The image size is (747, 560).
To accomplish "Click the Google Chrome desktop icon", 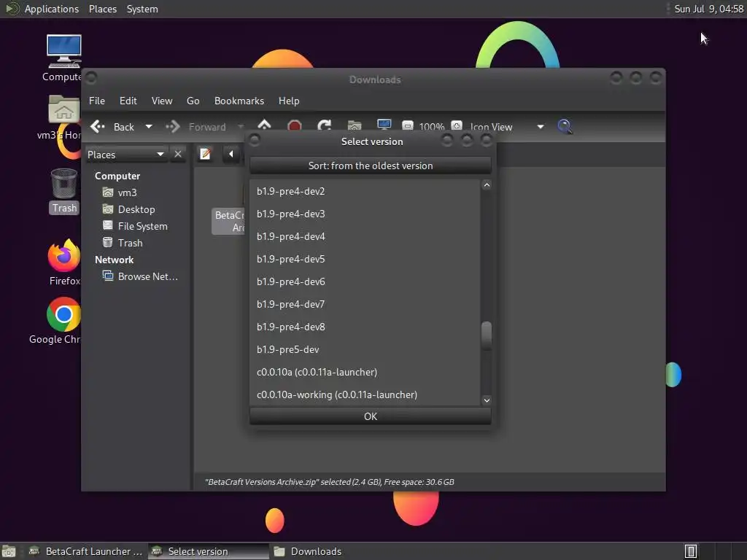I will click(64, 314).
